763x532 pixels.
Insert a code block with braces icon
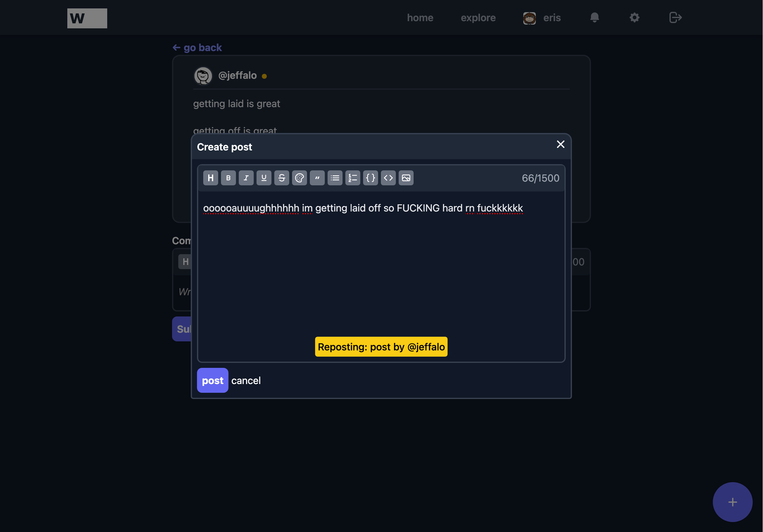pos(371,178)
